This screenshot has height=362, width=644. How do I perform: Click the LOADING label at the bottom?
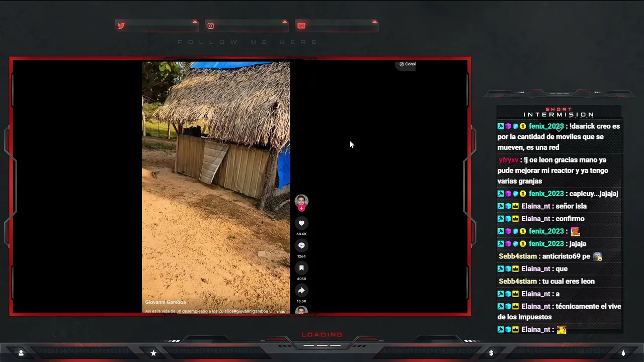(x=322, y=335)
